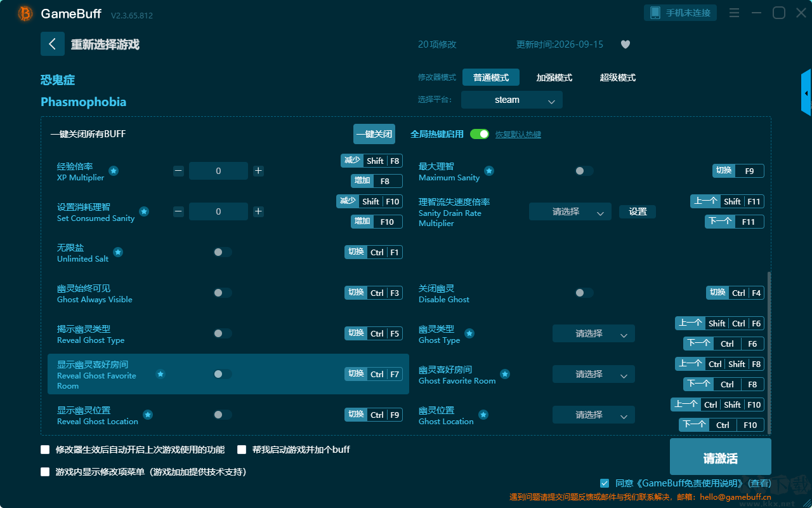The width and height of the screenshot is (812, 508).
Task: Click Ctrl F3 hotkey for Ghost Always Visible
Action: click(x=374, y=293)
